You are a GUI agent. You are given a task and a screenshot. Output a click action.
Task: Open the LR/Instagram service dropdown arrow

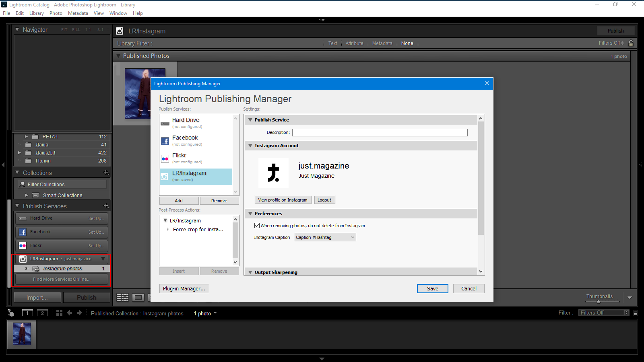tap(103, 259)
